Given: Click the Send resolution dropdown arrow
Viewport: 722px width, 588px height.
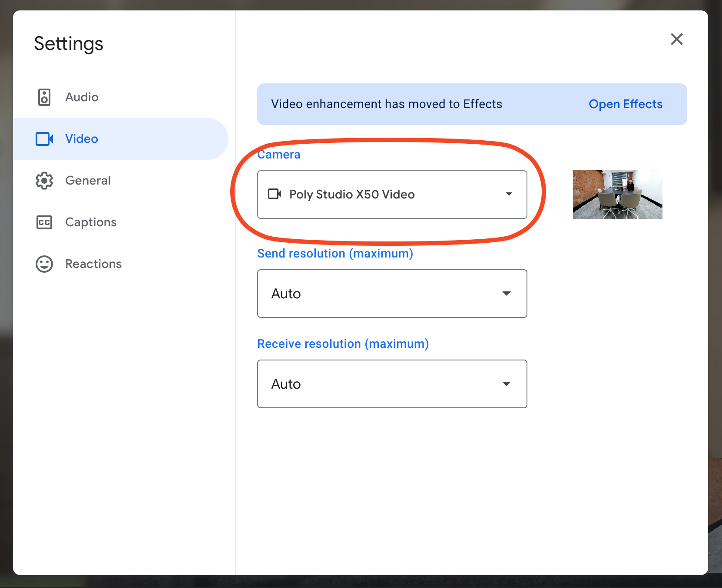Looking at the screenshot, I should point(506,294).
